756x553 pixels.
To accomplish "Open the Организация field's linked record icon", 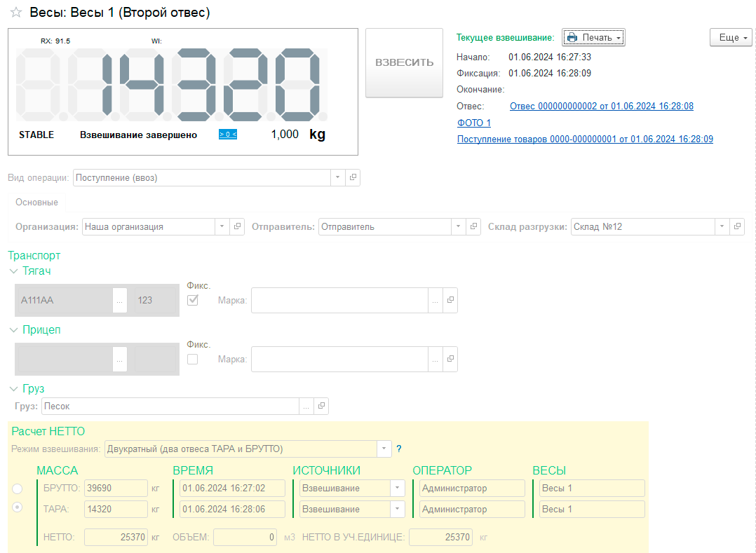I will point(238,226).
